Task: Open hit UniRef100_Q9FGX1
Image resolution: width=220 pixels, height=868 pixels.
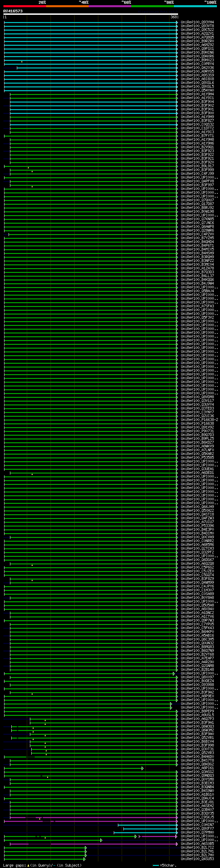Action: (197, 49)
